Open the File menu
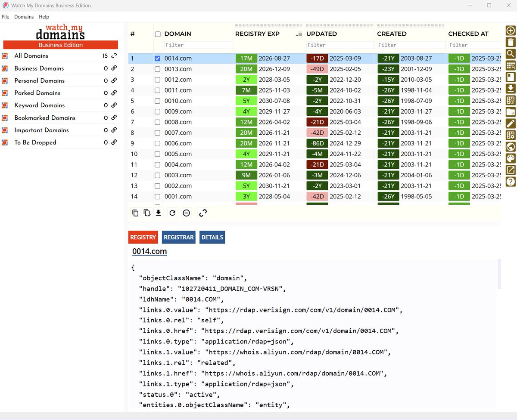This screenshot has width=517, height=420. tap(6, 17)
